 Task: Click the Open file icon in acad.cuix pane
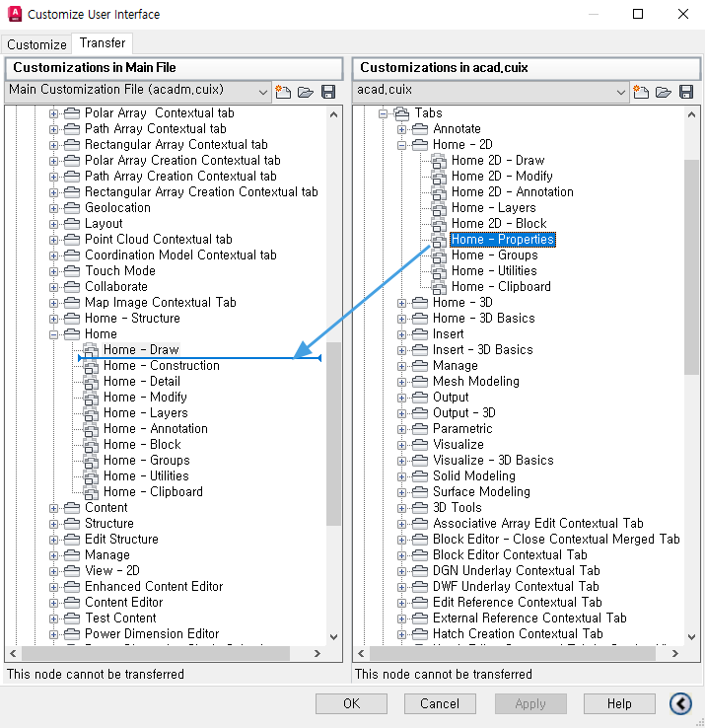pyautogui.click(x=664, y=92)
